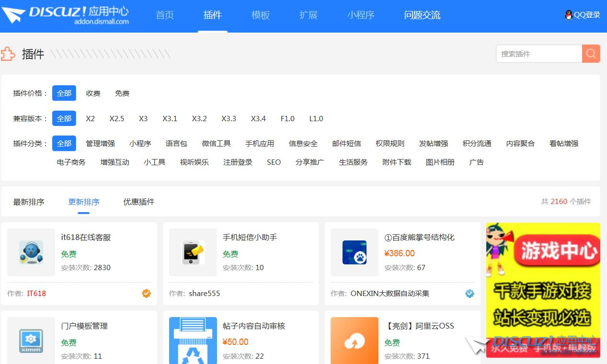Click the 搜索插件 search input field
The image size is (607, 364).
(539, 54)
